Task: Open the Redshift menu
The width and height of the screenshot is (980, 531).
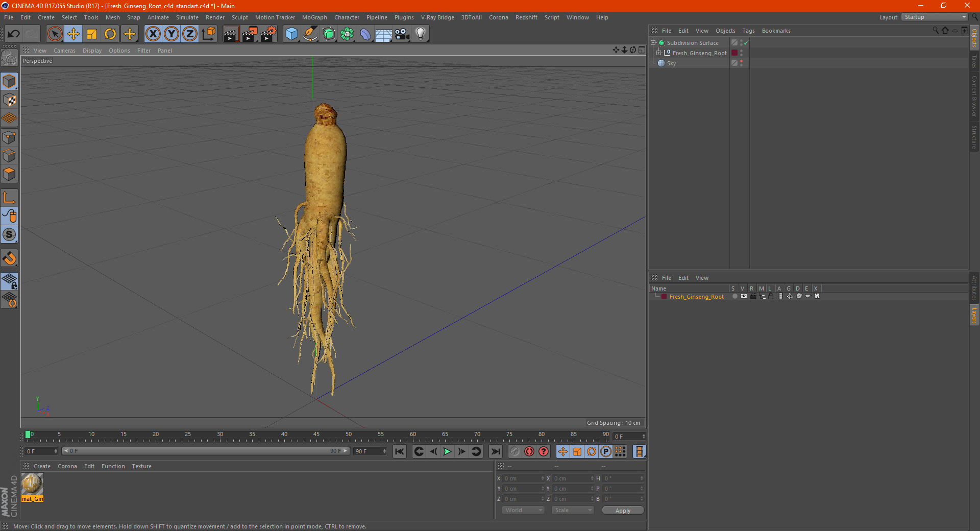Action: [x=526, y=17]
